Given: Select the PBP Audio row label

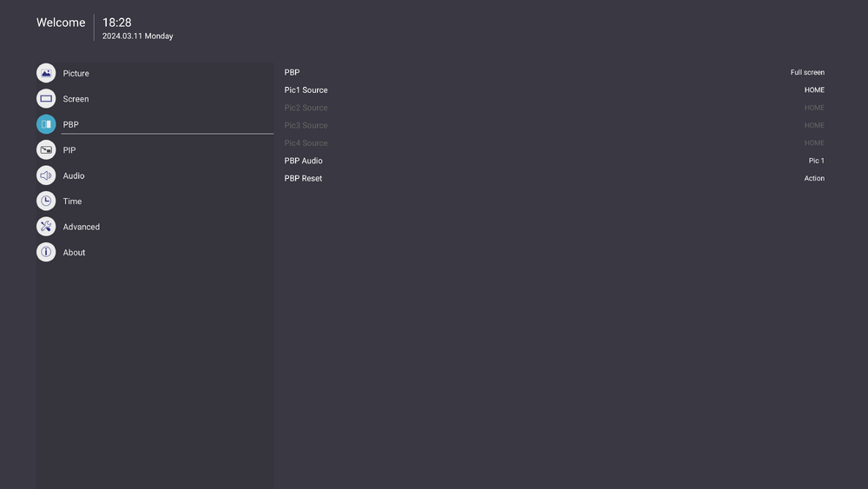Looking at the screenshot, I should pyautogui.click(x=303, y=161).
